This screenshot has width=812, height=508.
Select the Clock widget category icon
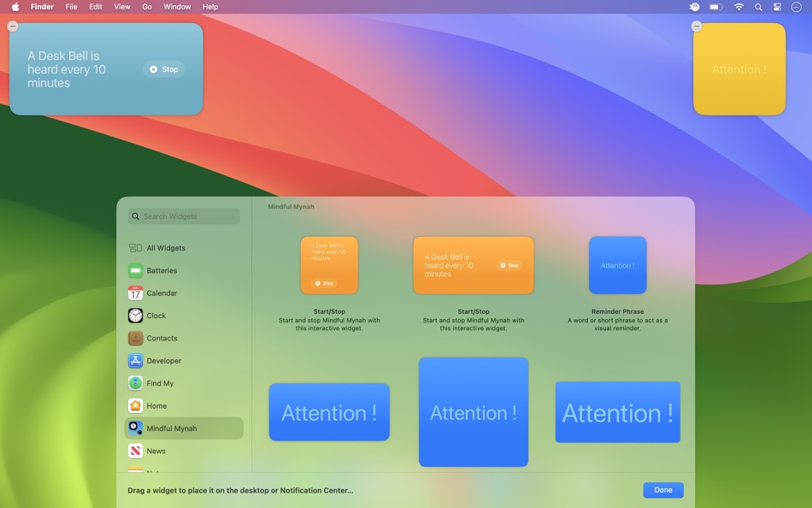pyautogui.click(x=135, y=316)
